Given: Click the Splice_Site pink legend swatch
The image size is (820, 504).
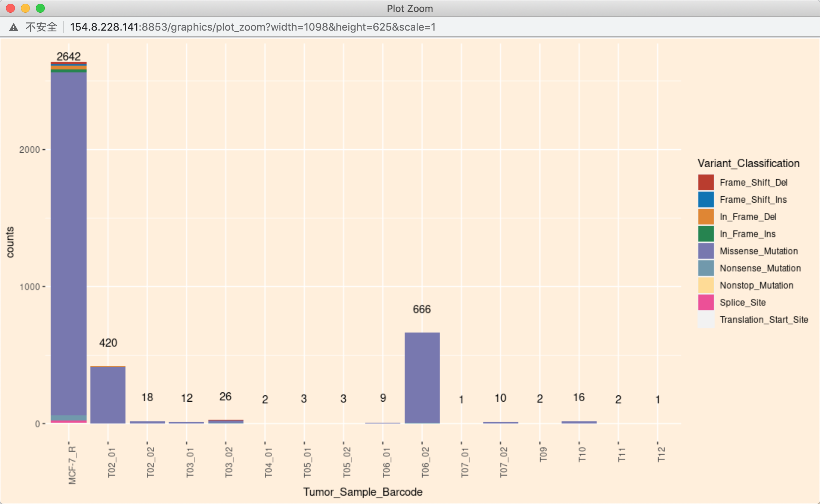Looking at the screenshot, I should [706, 302].
